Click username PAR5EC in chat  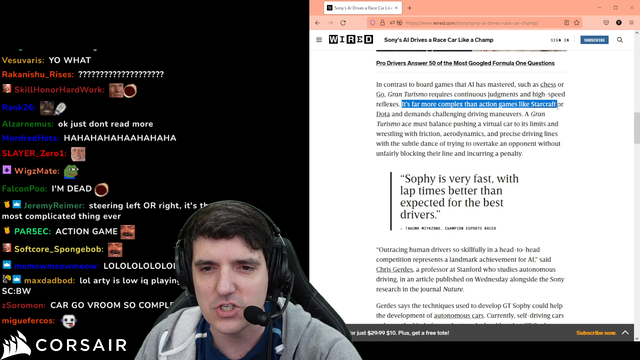33,231
